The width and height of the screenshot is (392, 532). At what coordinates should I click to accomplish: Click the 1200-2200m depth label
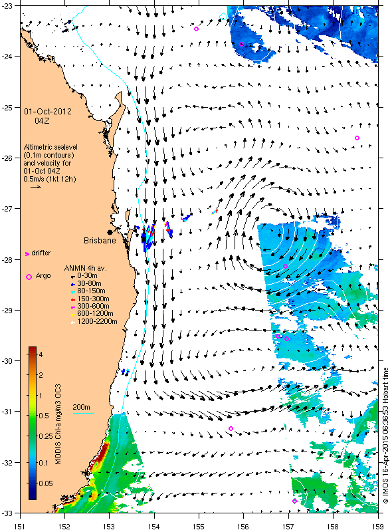click(x=97, y=321)
